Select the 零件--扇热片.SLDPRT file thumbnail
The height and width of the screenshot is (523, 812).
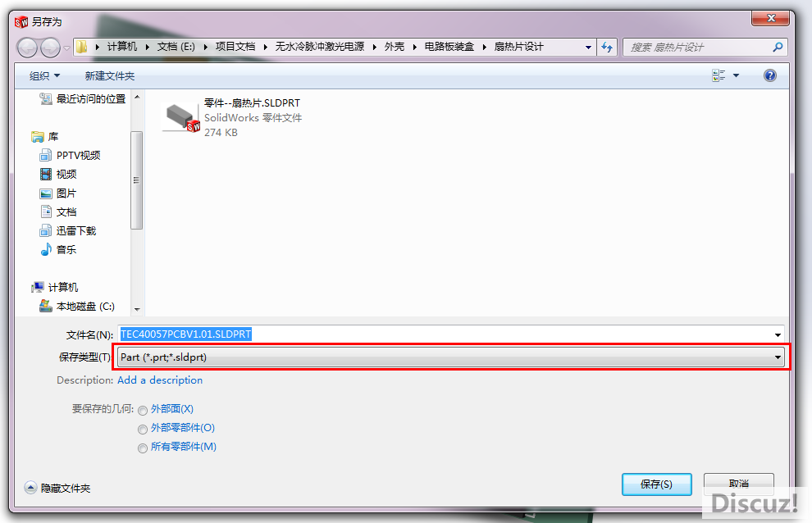point(181,117)
